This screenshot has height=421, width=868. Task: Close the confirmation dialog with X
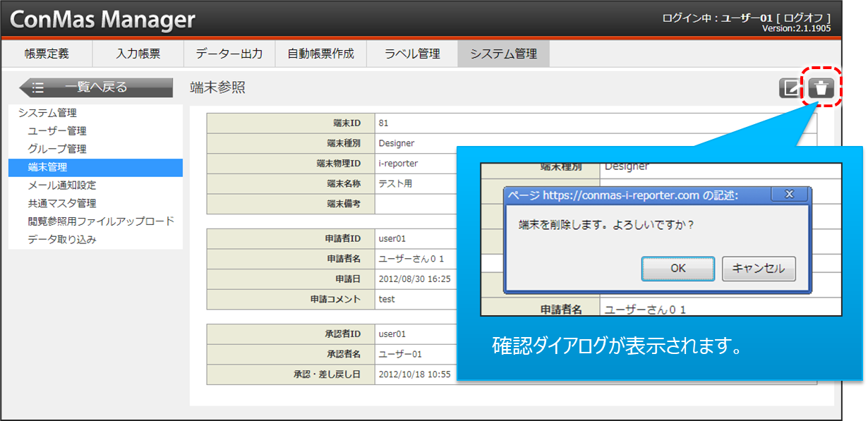(x=789, y=194)
